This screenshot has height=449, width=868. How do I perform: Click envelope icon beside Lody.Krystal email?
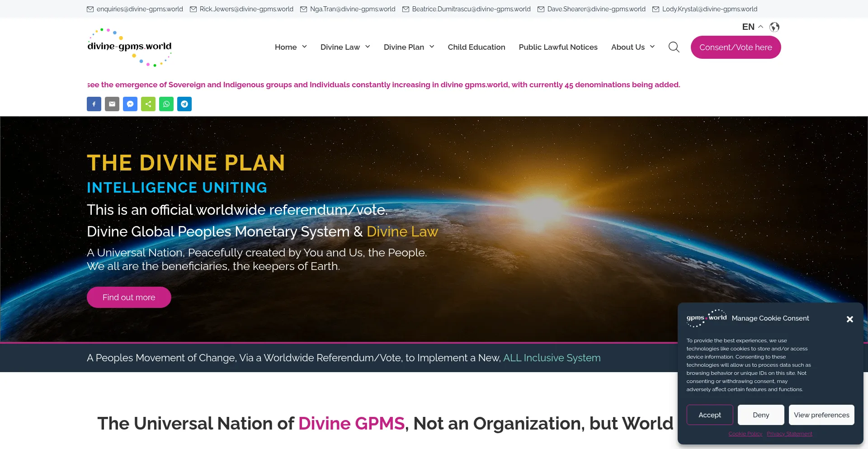(x=656, y=9)
